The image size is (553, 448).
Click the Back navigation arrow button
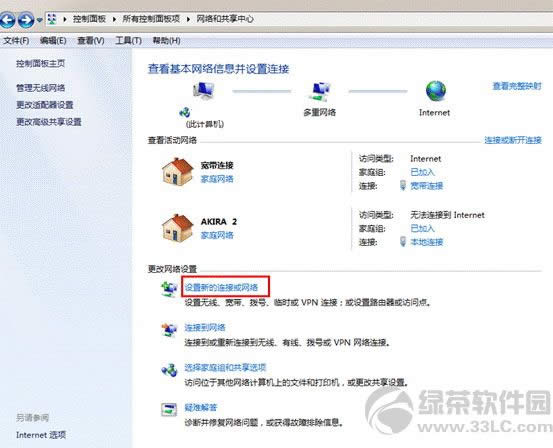point(7,19)
